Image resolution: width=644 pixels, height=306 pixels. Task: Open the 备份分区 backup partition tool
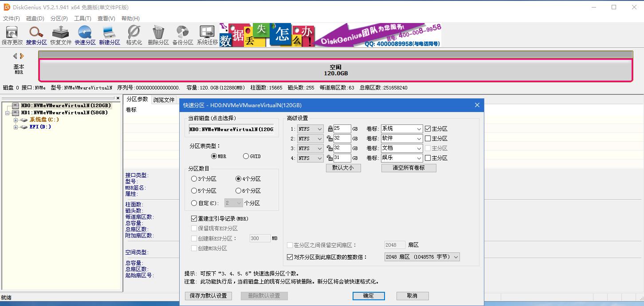point(182,35)
